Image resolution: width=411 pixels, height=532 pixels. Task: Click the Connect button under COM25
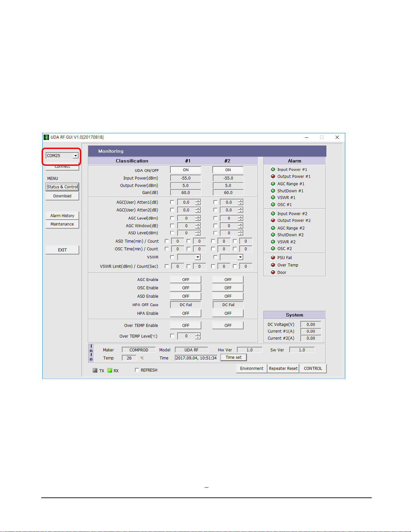62,167
